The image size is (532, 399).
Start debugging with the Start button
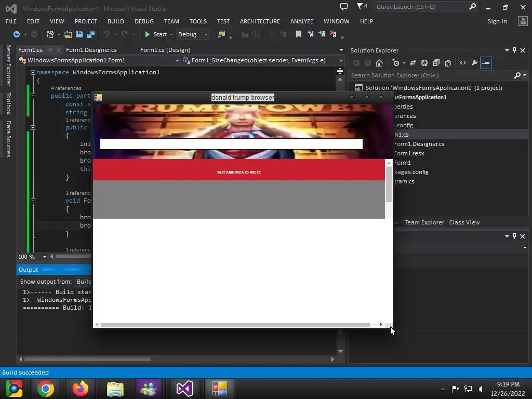156,34
